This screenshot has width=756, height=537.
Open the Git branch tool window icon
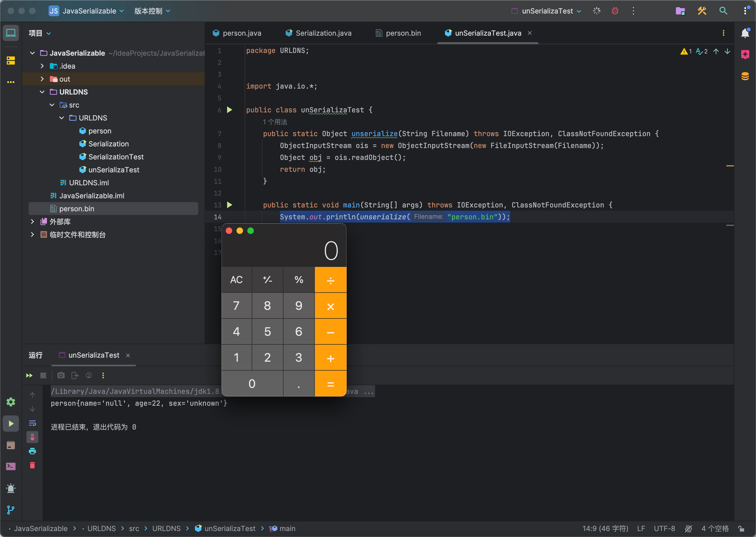pyautogui.click(x=11, y=509)
